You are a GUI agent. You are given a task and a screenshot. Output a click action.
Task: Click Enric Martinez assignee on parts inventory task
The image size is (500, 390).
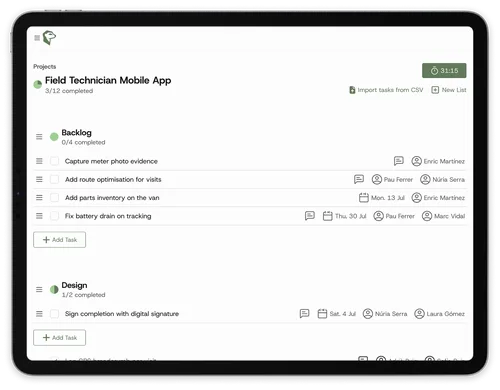438,198
